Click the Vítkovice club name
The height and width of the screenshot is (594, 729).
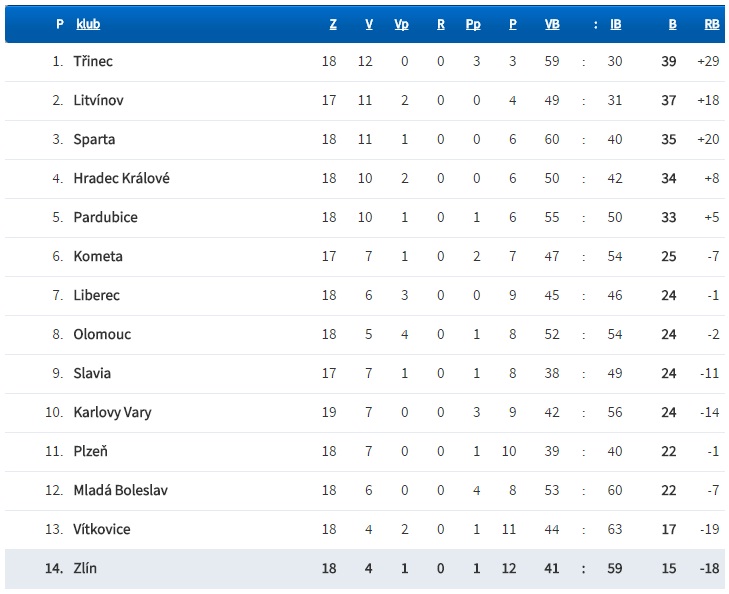pos(101,529)
